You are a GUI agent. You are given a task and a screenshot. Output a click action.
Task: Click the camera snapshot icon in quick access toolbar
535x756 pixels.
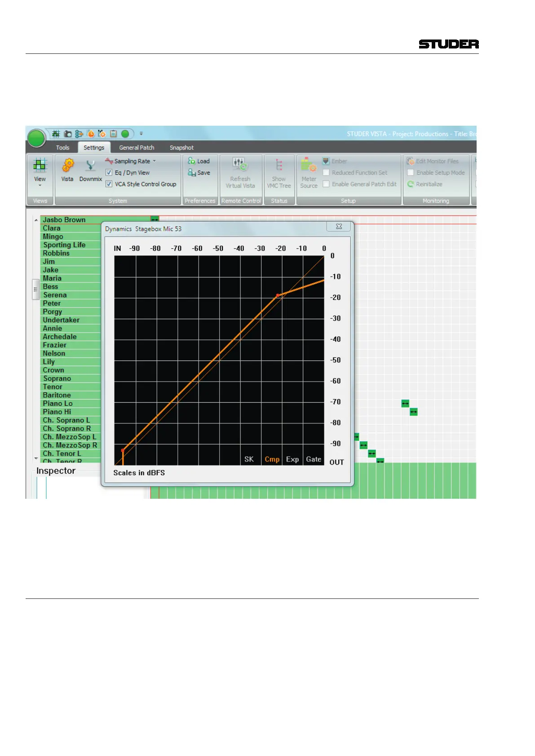tap(68, 134)
